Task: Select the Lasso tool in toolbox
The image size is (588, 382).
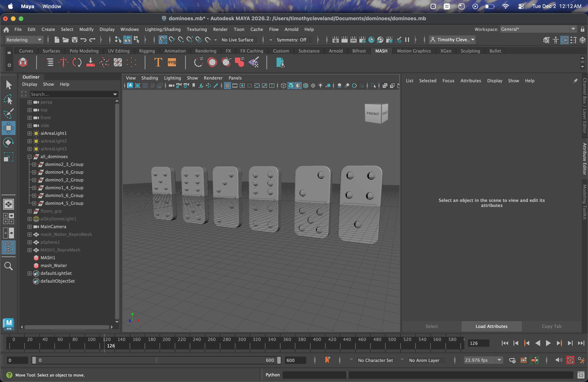Action: coord(8,100)
